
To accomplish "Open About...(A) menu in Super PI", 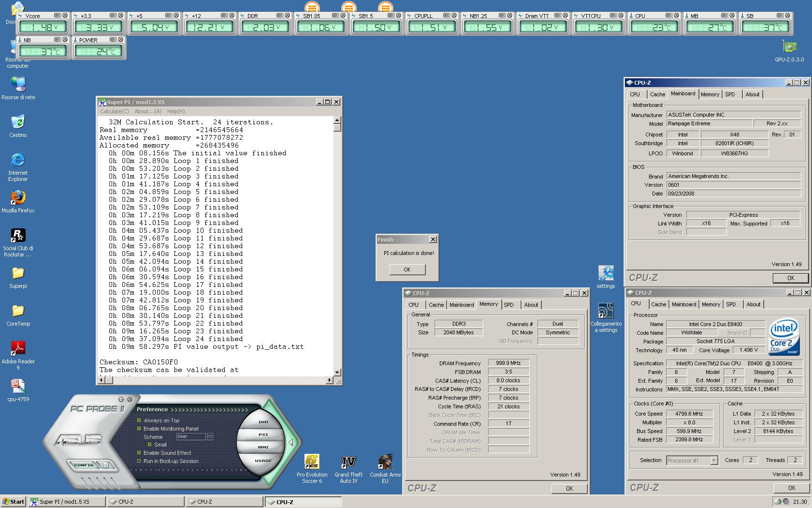I will coord(148,111).
